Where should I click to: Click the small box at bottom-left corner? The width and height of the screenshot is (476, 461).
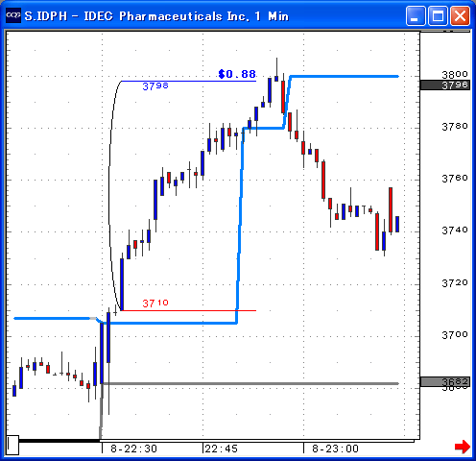pyautogui.click(x=12, y=445)
